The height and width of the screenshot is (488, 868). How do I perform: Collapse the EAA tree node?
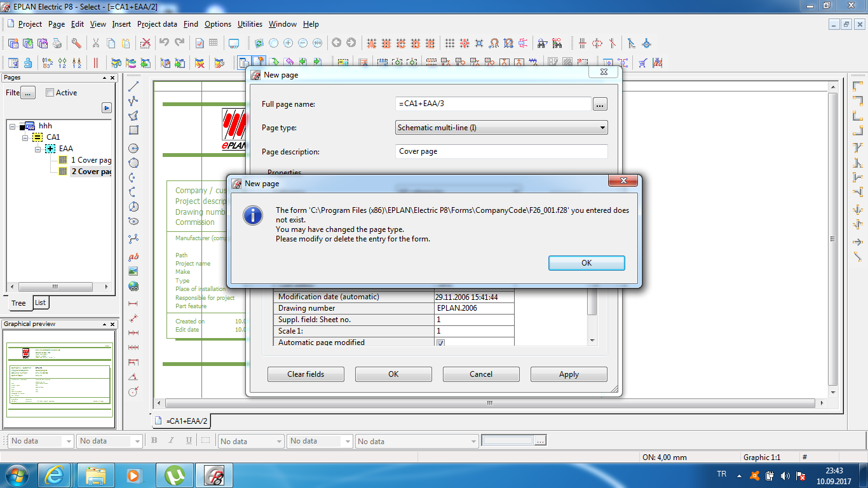(x=38, y=149)
